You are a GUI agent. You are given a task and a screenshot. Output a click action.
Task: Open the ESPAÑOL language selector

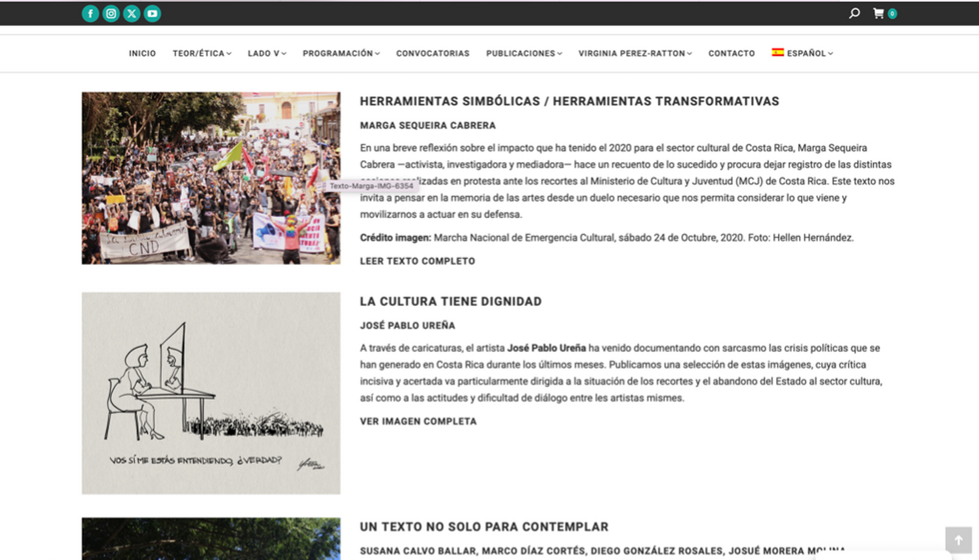click(802, 53)
